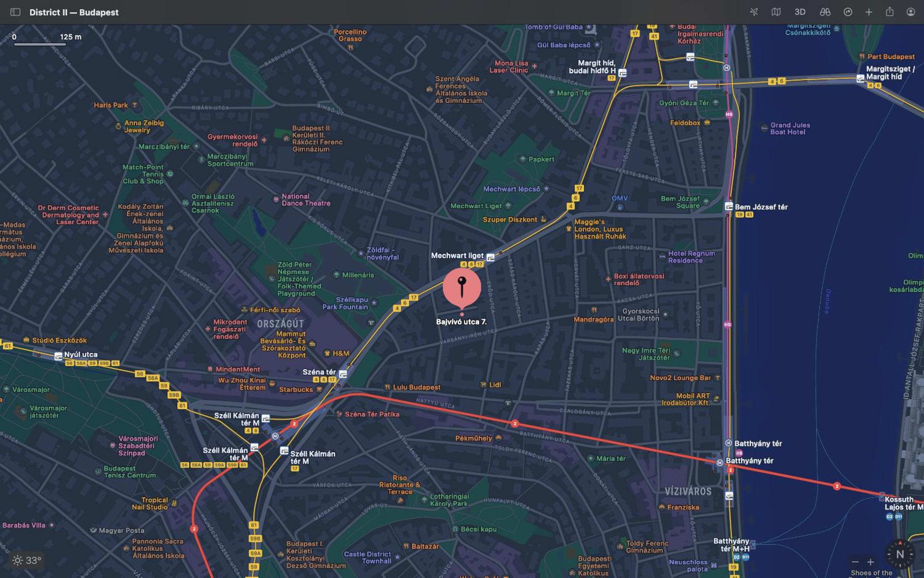Select the Széna tér tram stop icon
The image size is (924, 578).
point(343,374)
